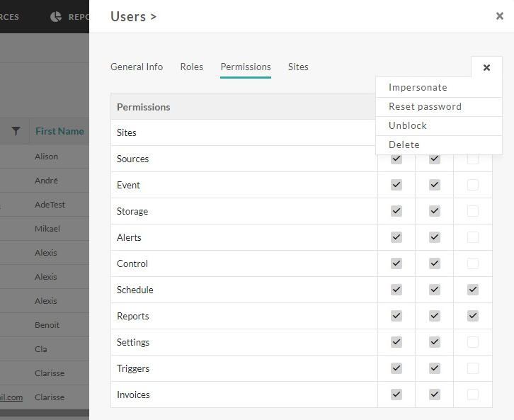The height and width of the screenshot is (420, 514).
Task: Close the Users panel with top X
Action: [x=499, y=16]
